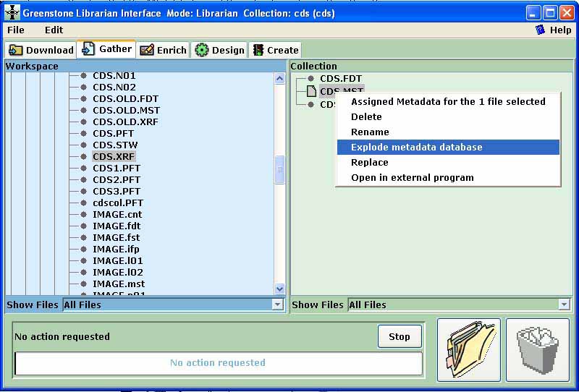Viewport: 579px width, 392px height.
Task: Switch to the Enrich tab
Action: [x=164, y=50]
